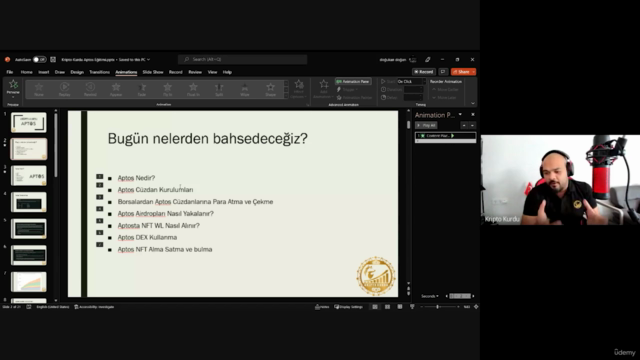The height and width of the screenshot is (360, 640).
Task: Select slide 4 thumbnail in slide panel
Action: 29,202
